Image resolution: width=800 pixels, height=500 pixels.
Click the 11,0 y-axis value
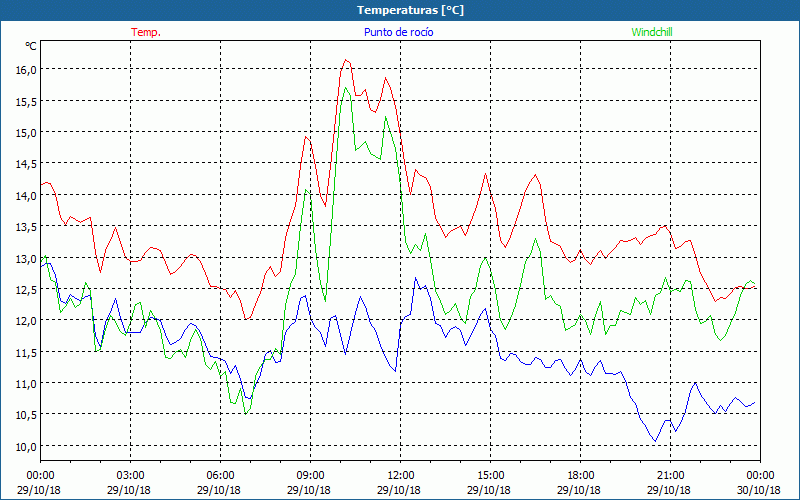26,384
